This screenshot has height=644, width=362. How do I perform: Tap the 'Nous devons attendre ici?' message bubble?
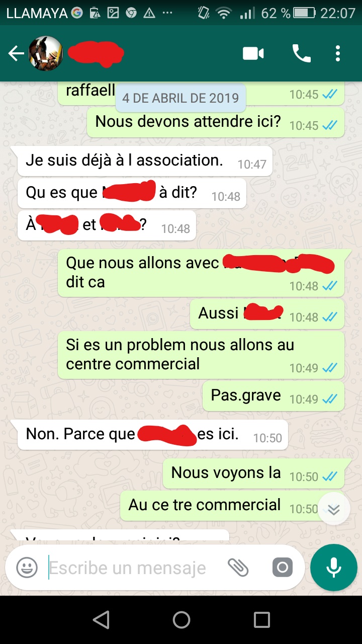(216, 122)
